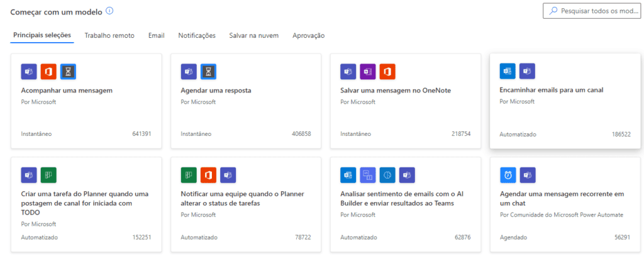Screen dimensions: 644x258
Task: Click the usage count '56291'
Action: (622, 237)
